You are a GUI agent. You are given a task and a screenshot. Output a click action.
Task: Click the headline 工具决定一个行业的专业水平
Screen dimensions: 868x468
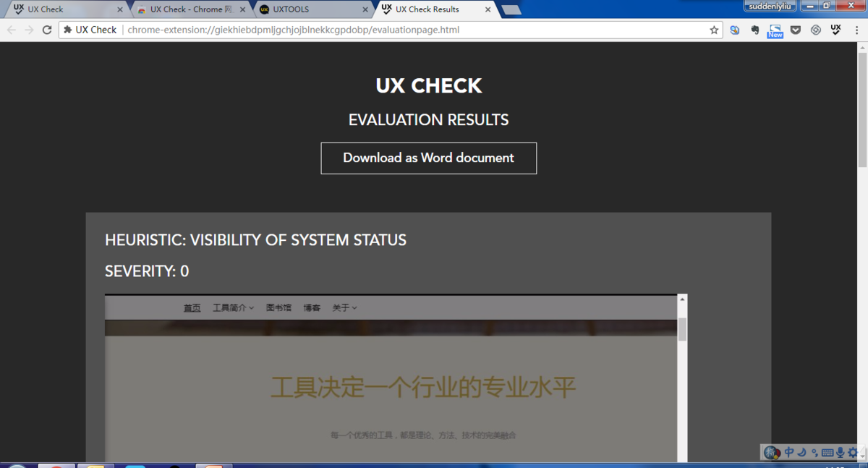coord(423,388)
